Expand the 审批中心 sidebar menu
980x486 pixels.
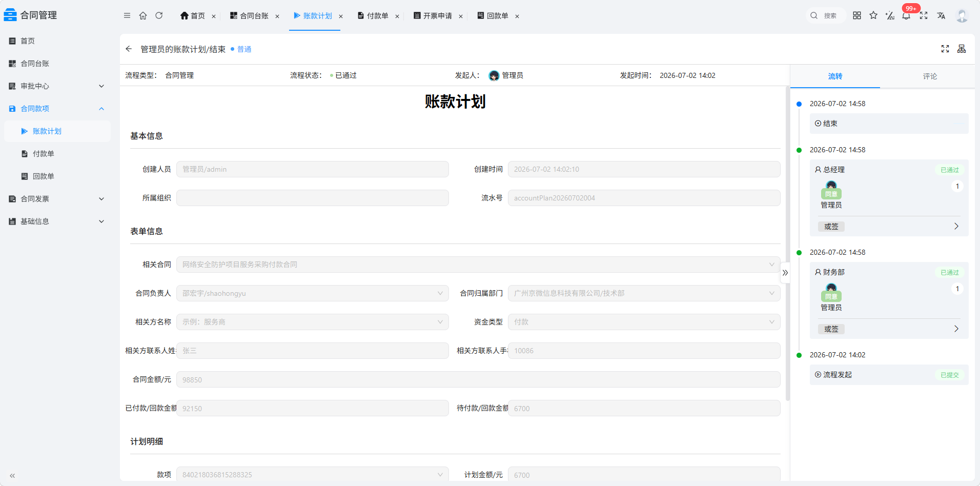pyautogui.click(x=56, y=86)
